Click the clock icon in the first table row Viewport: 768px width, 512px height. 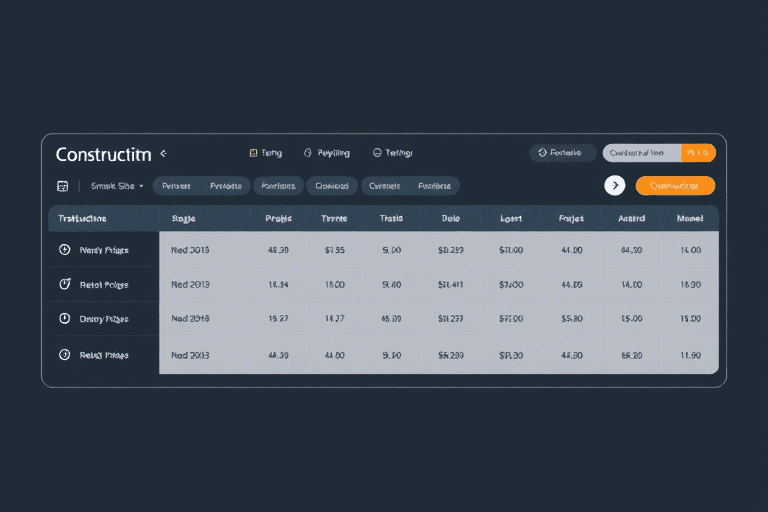[65, 250]
